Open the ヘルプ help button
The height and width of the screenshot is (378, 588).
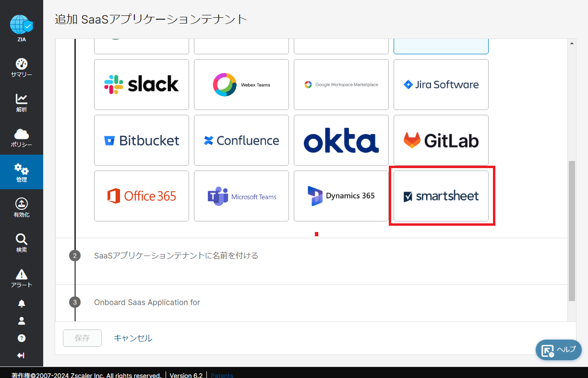(559, 350)
